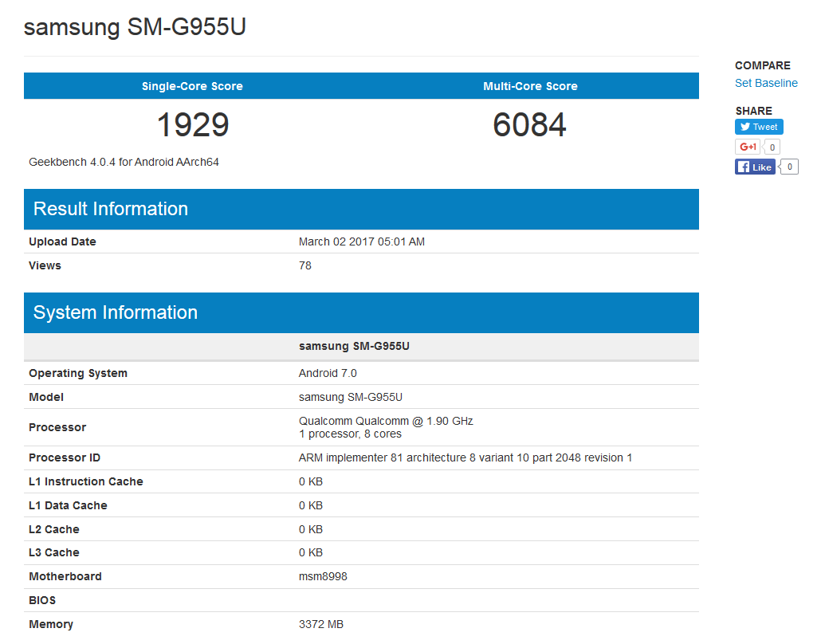Viewport: 821px width, 644px height.
Task: Select the Android 7.0 value
Action: tap(328, 373)
